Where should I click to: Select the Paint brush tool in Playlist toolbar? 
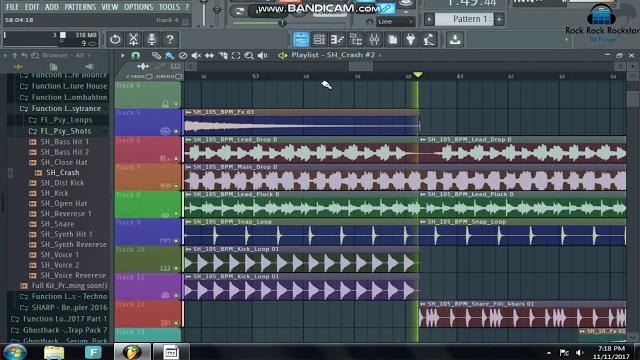click(169, 56)
